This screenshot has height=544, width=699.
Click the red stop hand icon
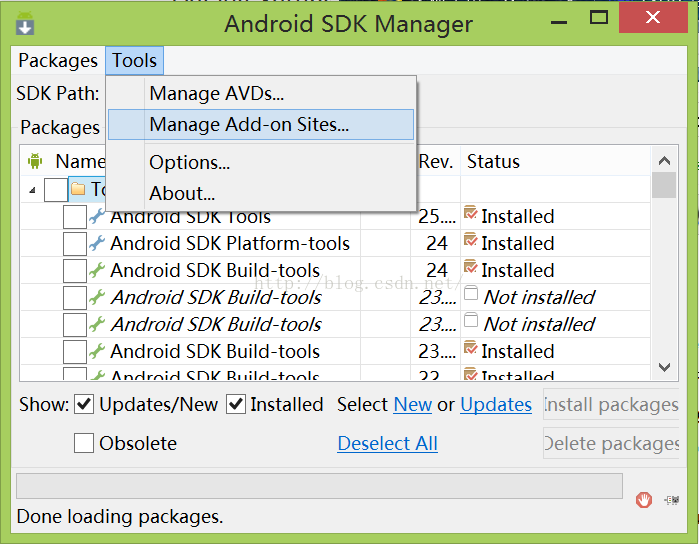coord(644,500)
